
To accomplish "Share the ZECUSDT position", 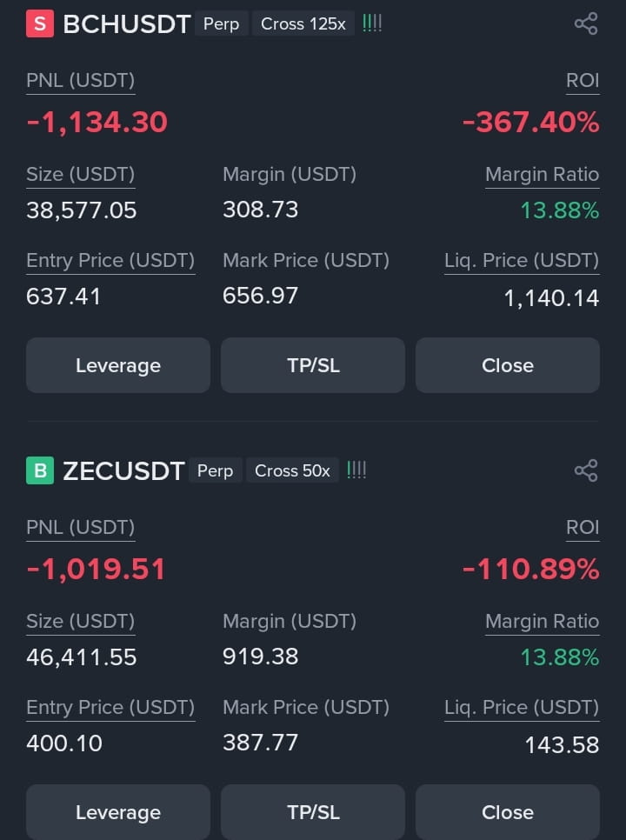I will [586, 471].
